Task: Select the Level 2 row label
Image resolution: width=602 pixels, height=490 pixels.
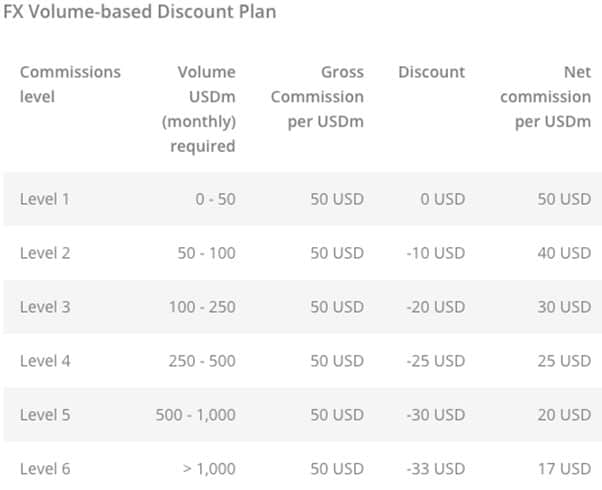Action: (x=45, y=253)
